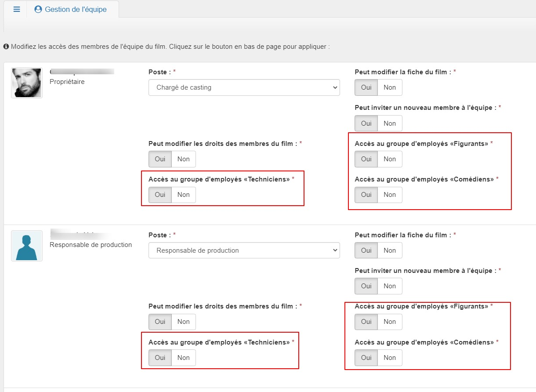This screenshot has height=392, width=536.
Task: Set Non for production manager's Peut inviter un membre
Action: pos(390,286)
